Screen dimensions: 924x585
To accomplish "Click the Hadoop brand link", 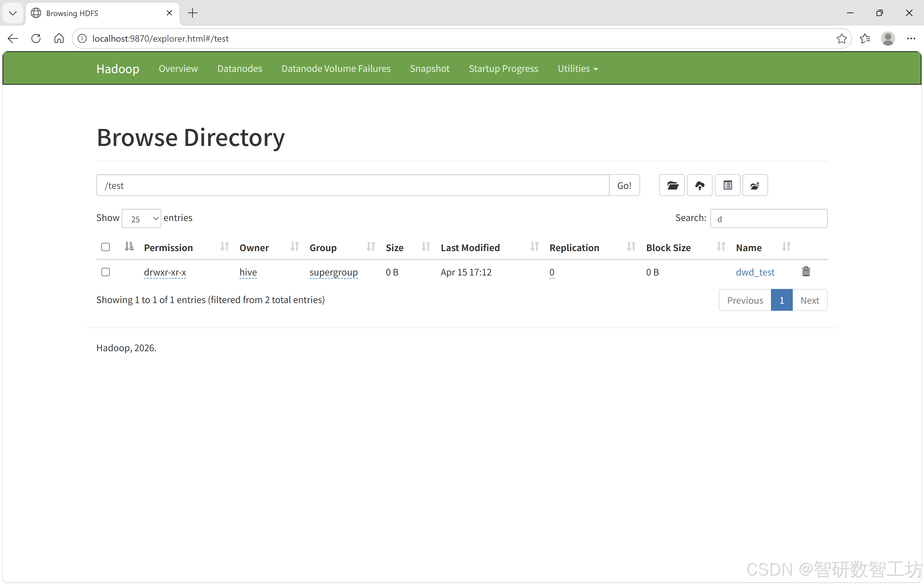I will coord(118,69).
